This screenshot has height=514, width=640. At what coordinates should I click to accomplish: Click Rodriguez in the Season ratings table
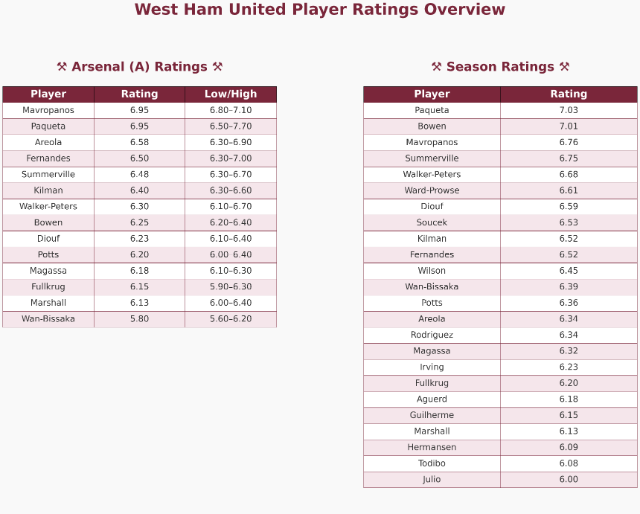[x=432, y=335]
